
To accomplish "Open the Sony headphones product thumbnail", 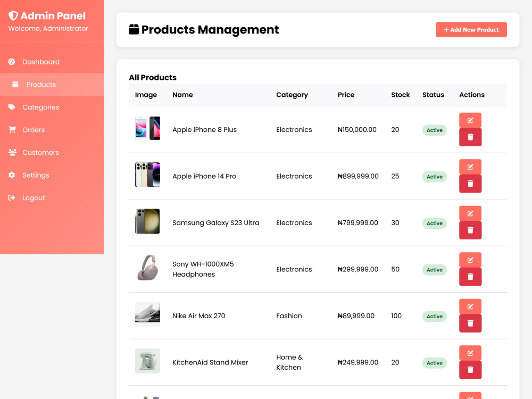I will pyautogui.click(x=147, y=268).
